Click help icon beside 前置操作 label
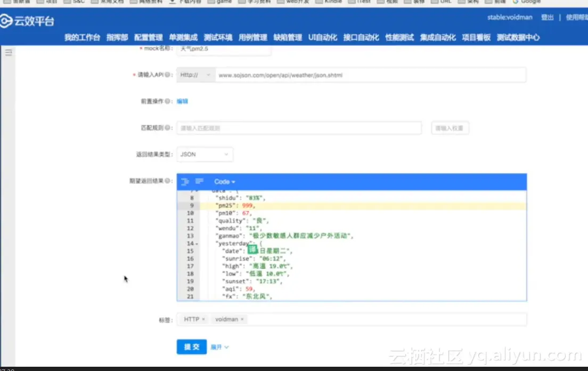 click(x=168, y=101)
